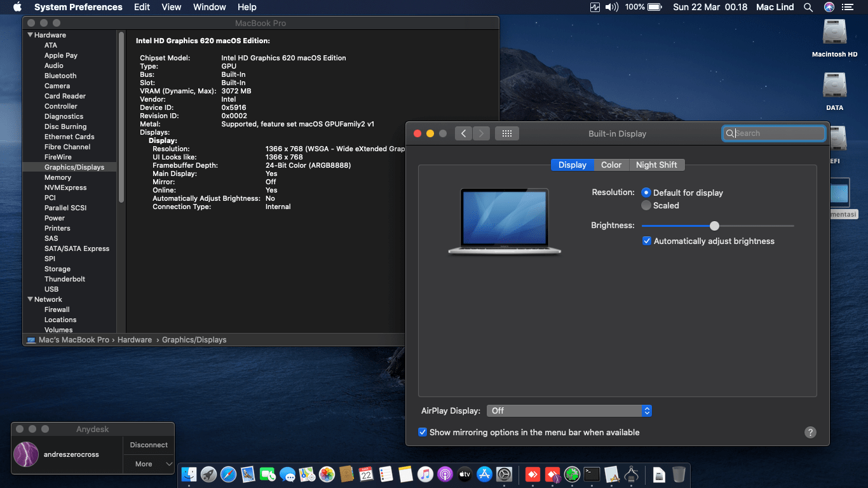This screenshot has height=488, width=868.
Task: Select the Display tab
Action: point(573,165)
